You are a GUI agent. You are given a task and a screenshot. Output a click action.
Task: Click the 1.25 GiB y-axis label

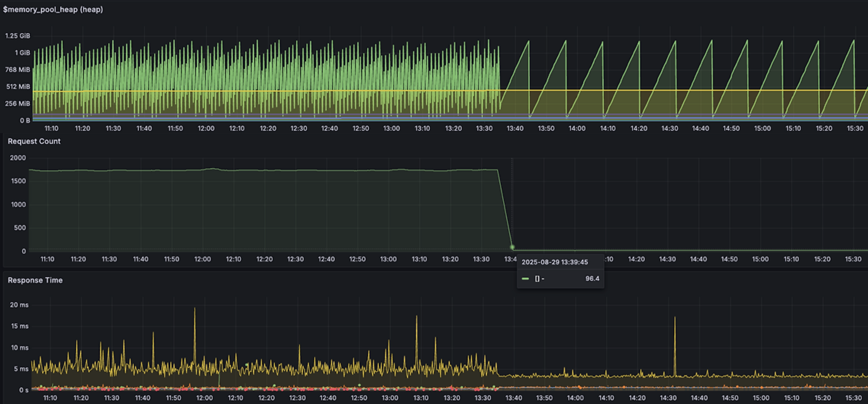click(x=17, y=36)
